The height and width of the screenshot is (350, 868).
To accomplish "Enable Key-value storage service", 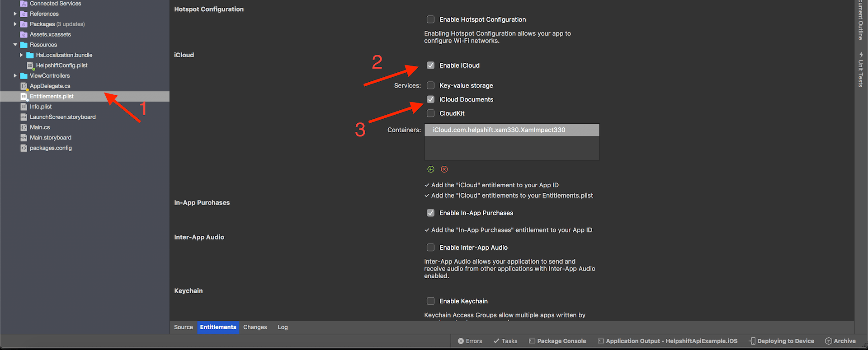I will (x=430, y=85).
